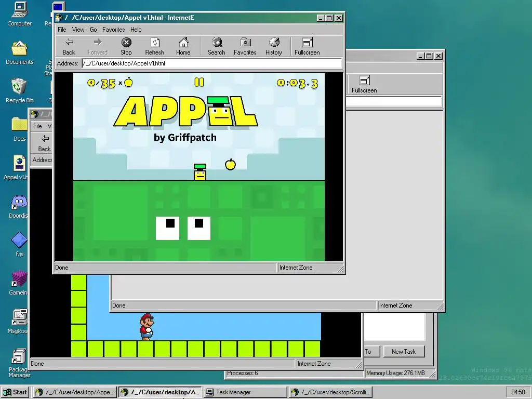Open the Start menu
Viewport: 532px width, 399px height.
(15, 392)
